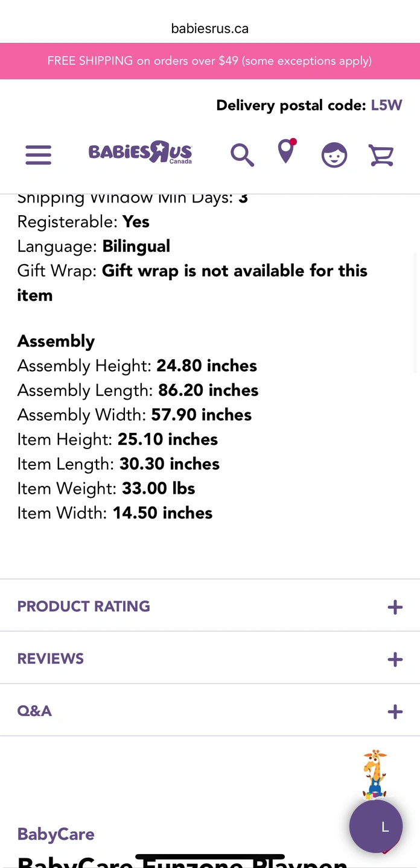This screenshot has width=420, height=868.
Task: Tap the babiesrus.ca address bar
Action: pyautogui.click(x=210, y=28)
